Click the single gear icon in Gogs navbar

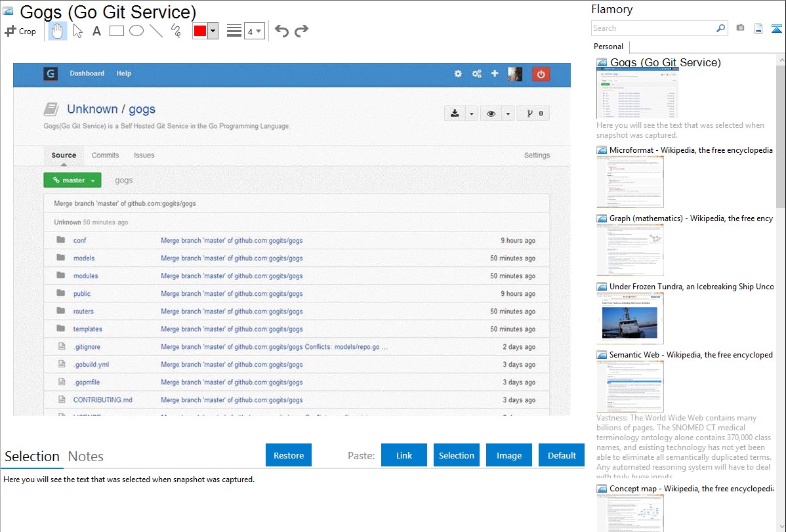[458, 73]
